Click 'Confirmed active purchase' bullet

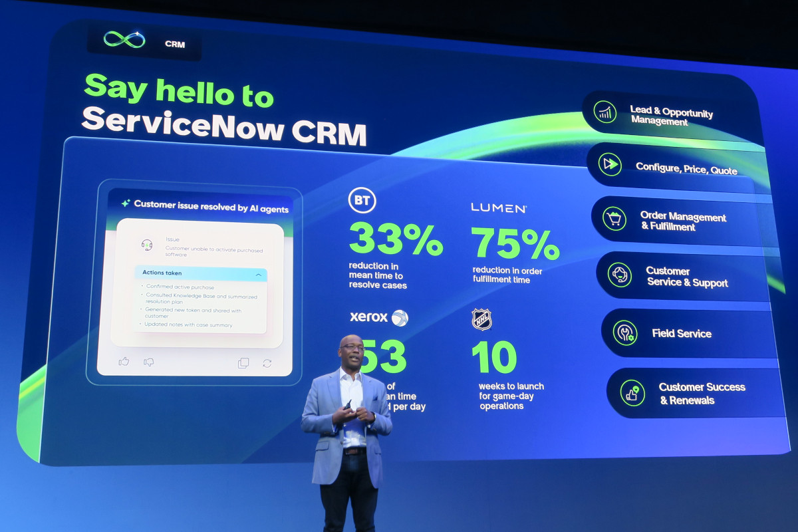point(180,287)
